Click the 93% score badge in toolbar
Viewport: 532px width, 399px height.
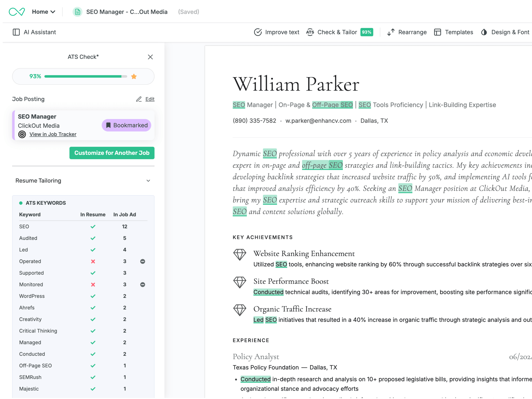[x=366, y=32]
